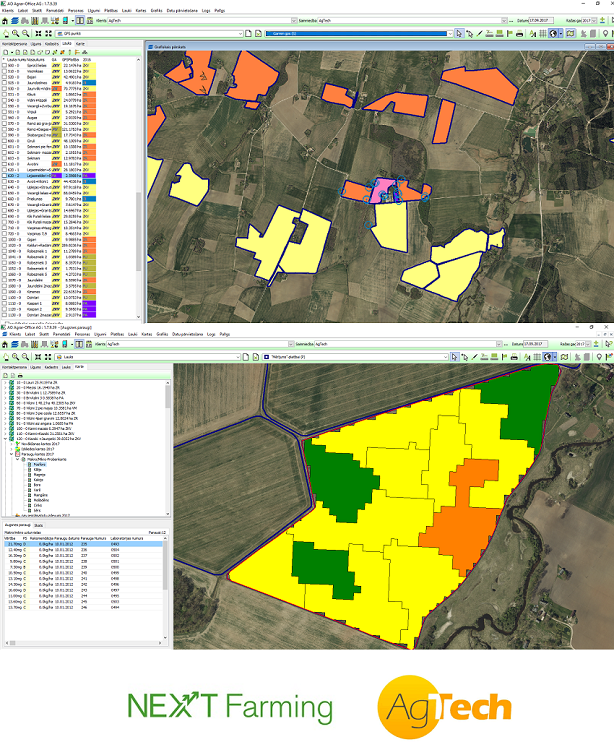Expand the 10 - 0 Lauri tree node
The height and width of the screenshot is (750, 614).
pyautogui.click(x=6, y=383)
